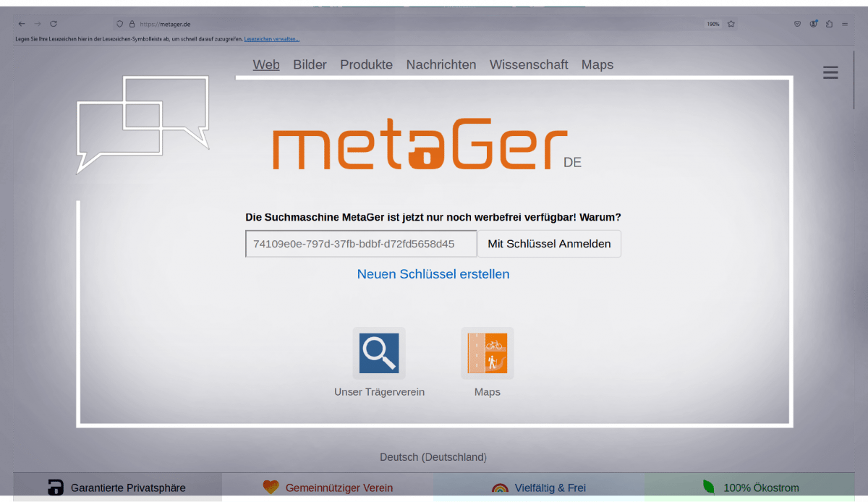
Task: Click the Unser Trägerverein label
Action: [379, 392]
